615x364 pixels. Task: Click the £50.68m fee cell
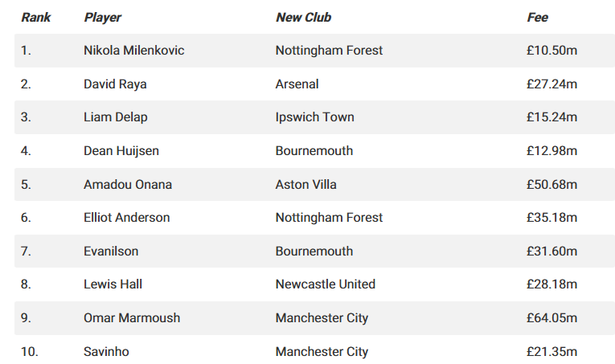pos(551,184)
